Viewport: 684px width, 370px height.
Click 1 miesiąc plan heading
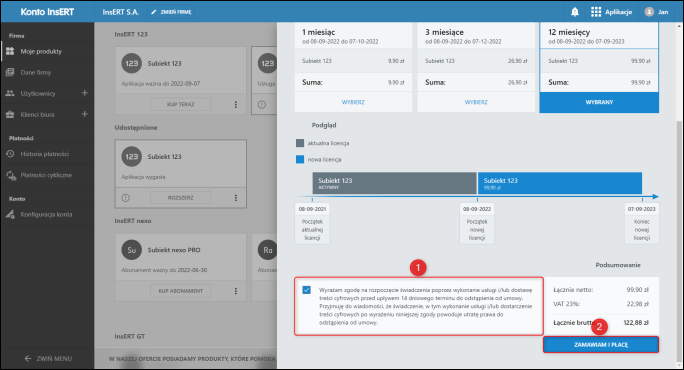(318, 32)
